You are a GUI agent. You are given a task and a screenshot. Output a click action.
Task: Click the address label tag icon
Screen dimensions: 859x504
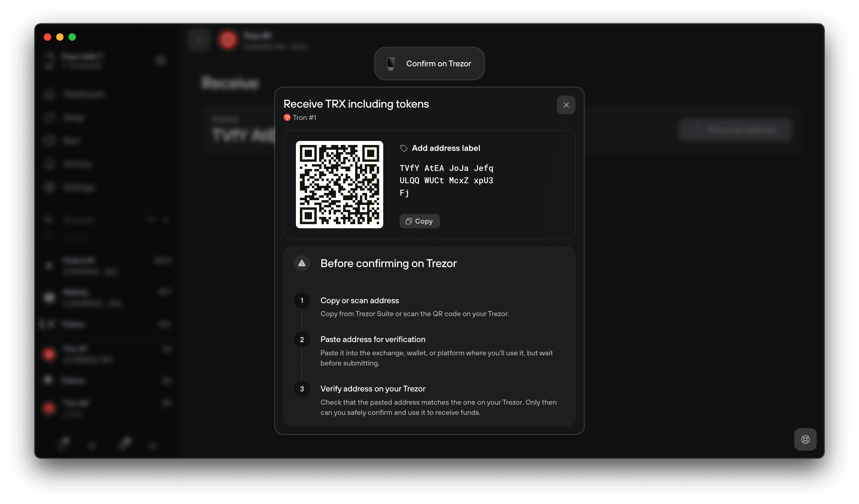404,148
